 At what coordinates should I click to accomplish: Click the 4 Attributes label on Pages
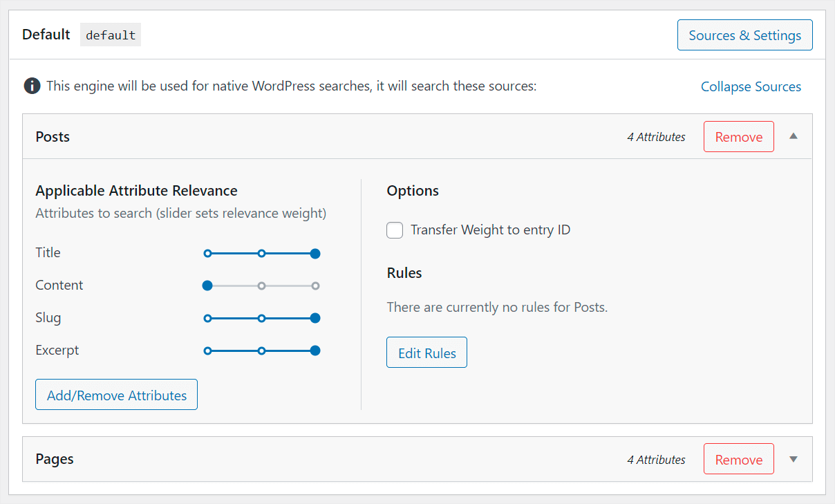point(655,458)
